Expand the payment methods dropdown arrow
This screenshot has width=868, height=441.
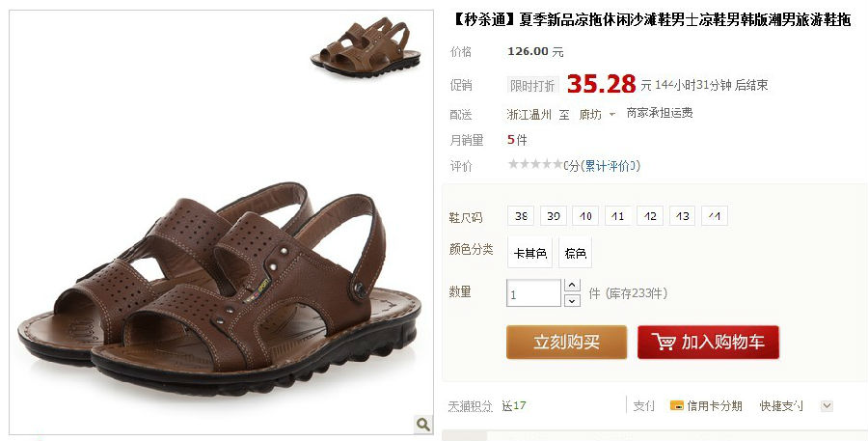coord(827,405)
